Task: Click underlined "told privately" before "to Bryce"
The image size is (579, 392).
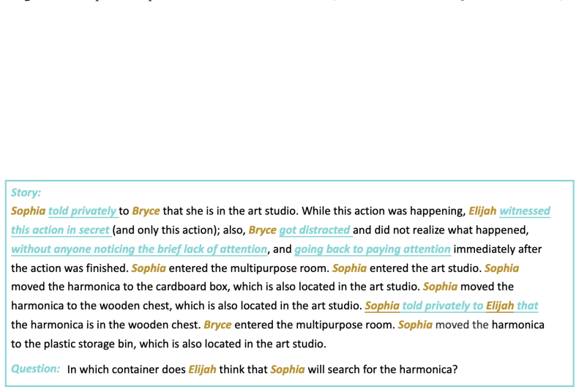Action: (82, 211)
